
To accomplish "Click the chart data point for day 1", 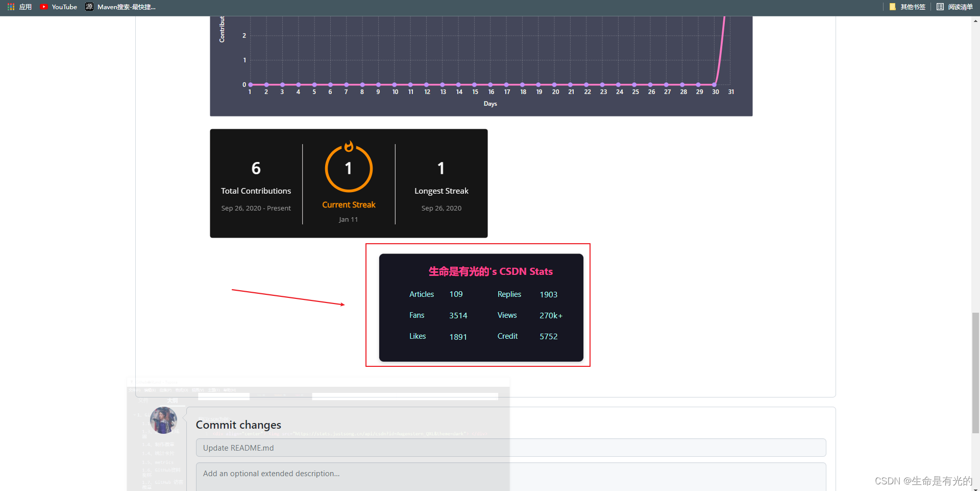I will [x=251, y=84].
